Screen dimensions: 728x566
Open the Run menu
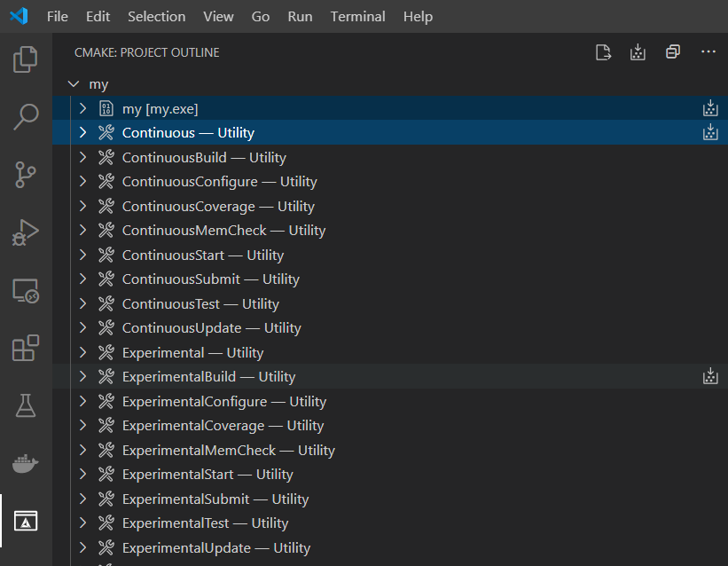point(300,17)
